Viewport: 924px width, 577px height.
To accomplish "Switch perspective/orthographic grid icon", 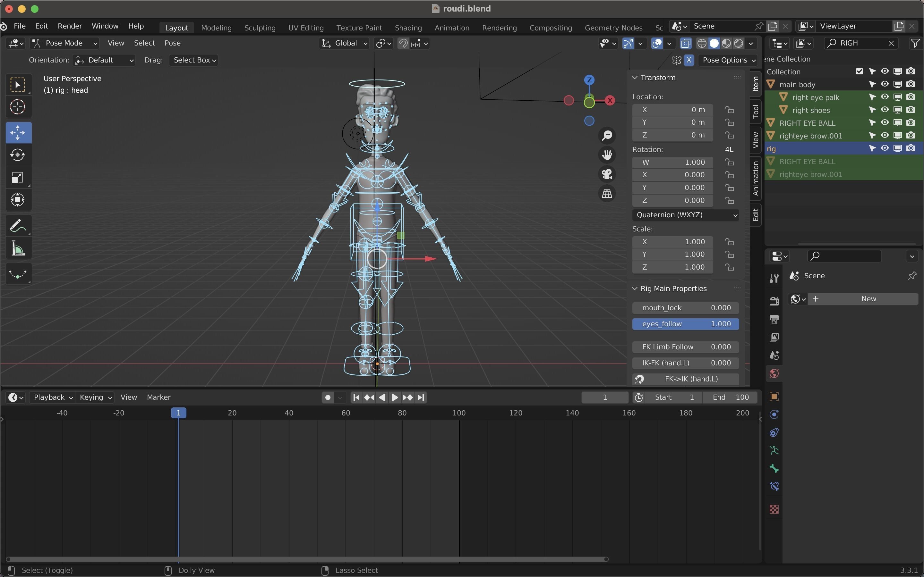I will [607, 194].
